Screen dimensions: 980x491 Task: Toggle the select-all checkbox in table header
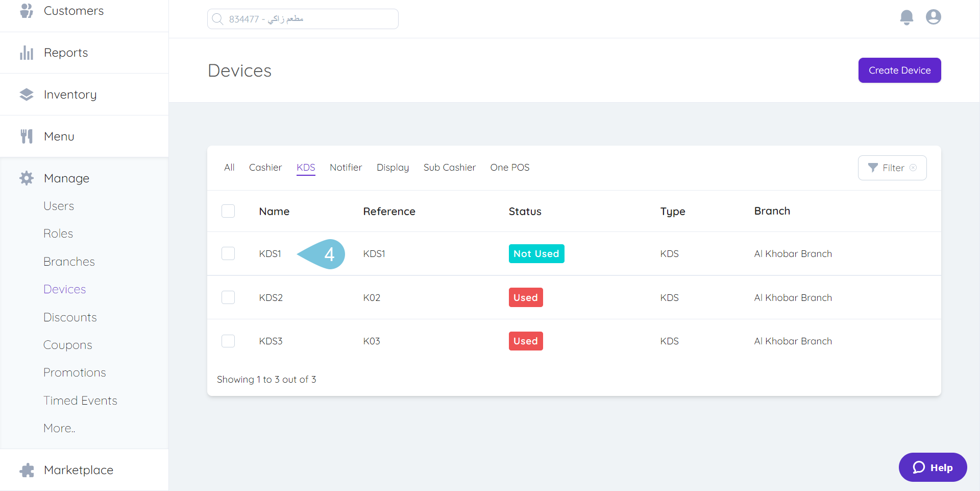[x=228, y=211]
